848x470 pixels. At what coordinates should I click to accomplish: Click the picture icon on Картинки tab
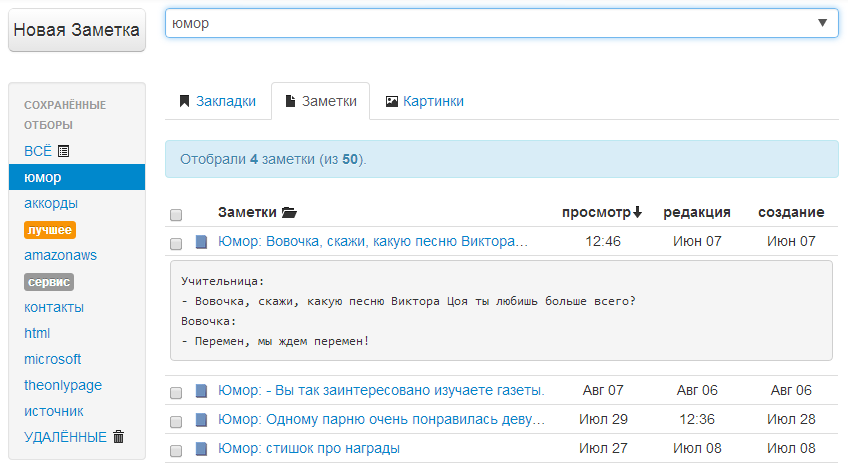[392, 101]
